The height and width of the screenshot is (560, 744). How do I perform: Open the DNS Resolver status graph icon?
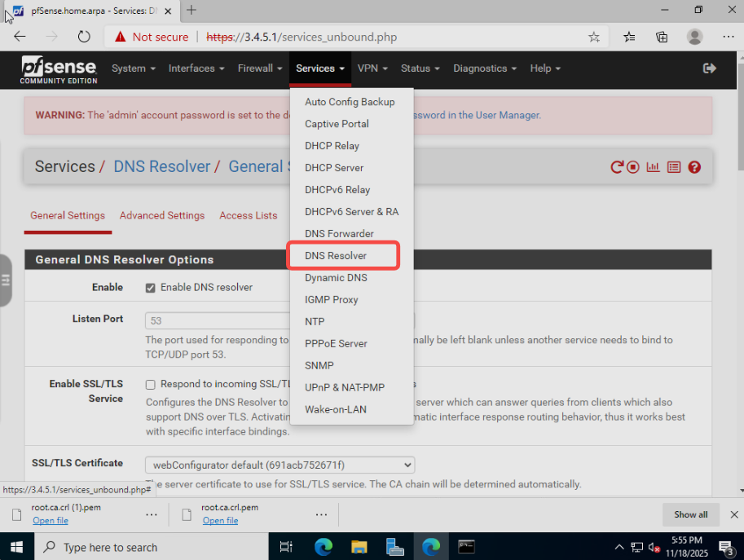[x=654, y=167]
